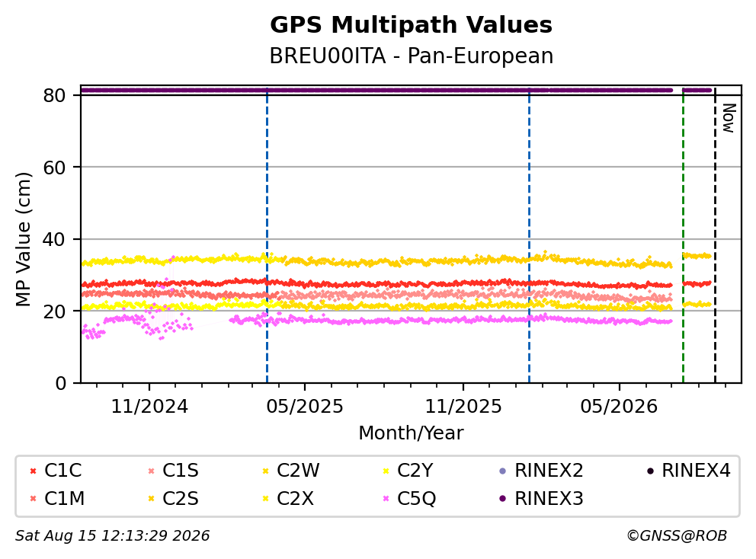Click the 05/2025 x-axis tick label
756x559 pixels.
[x=305, y=407]
